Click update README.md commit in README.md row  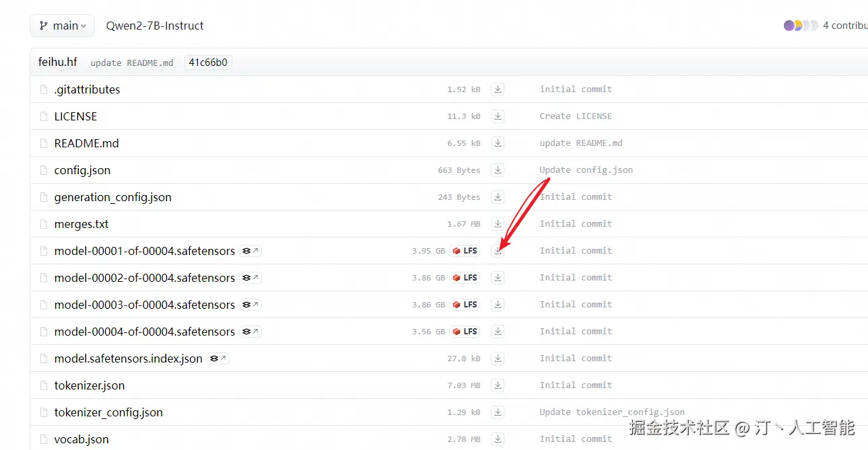pyautogui.click(x=581, y=143)
